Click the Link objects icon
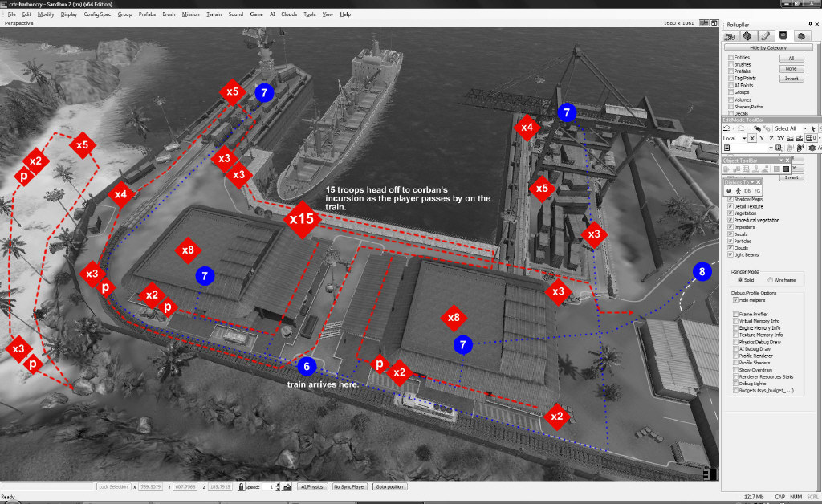Image resolution: width=822 pixels, height=504 pixels. [757, 128]
